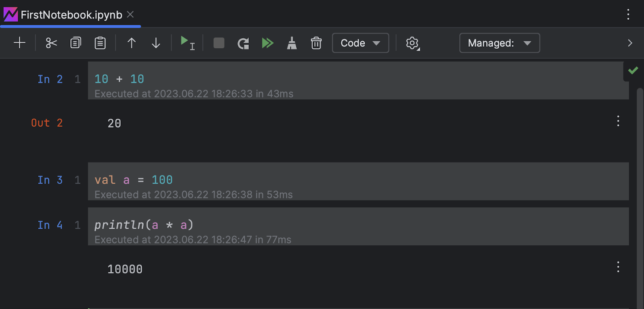
Task: Restart the kernel
Action: [243, 43]
